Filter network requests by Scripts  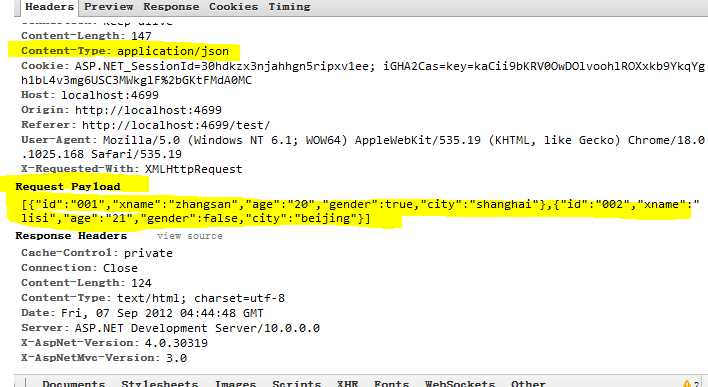click(x=296, y=383)
